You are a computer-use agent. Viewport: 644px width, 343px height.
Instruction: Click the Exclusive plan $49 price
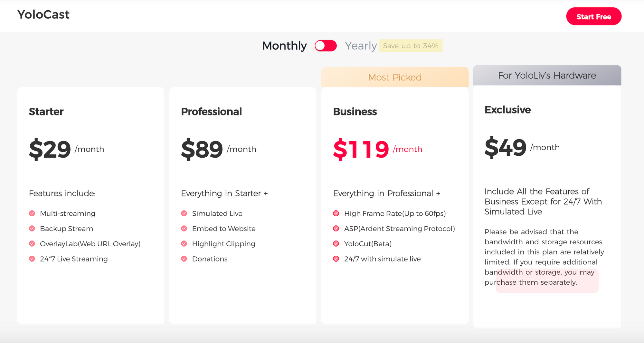point(505,147)
